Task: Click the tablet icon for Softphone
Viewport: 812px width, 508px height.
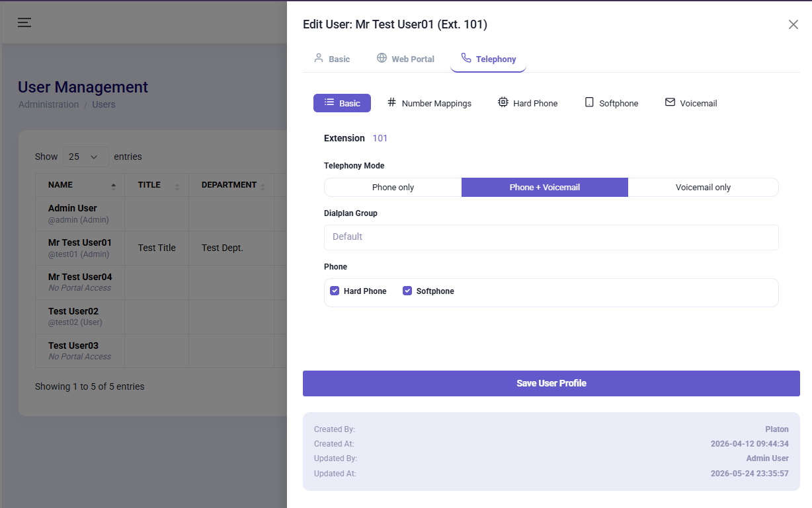Action: 589,102
